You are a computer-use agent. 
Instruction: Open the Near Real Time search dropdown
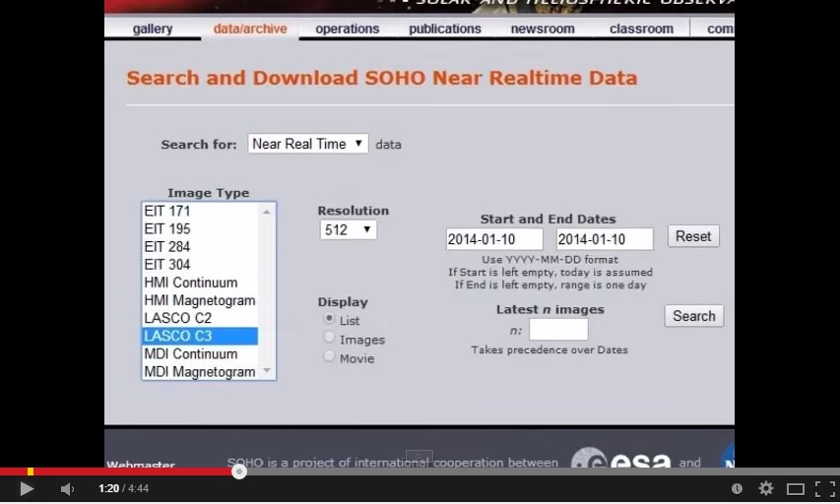308,144
